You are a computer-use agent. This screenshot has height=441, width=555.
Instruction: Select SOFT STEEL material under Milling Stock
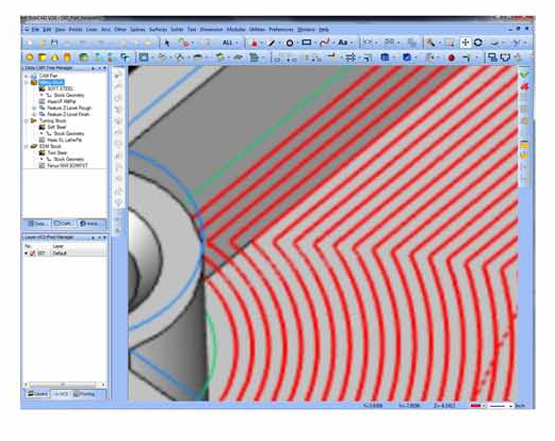coord(60,88)
